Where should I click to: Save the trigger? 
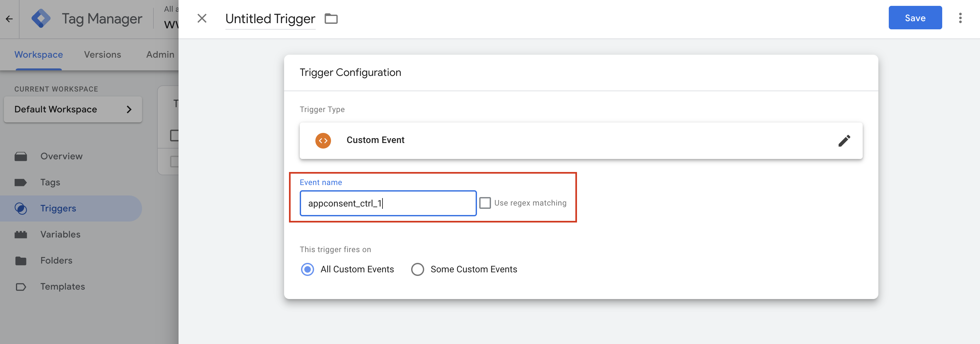915,18
